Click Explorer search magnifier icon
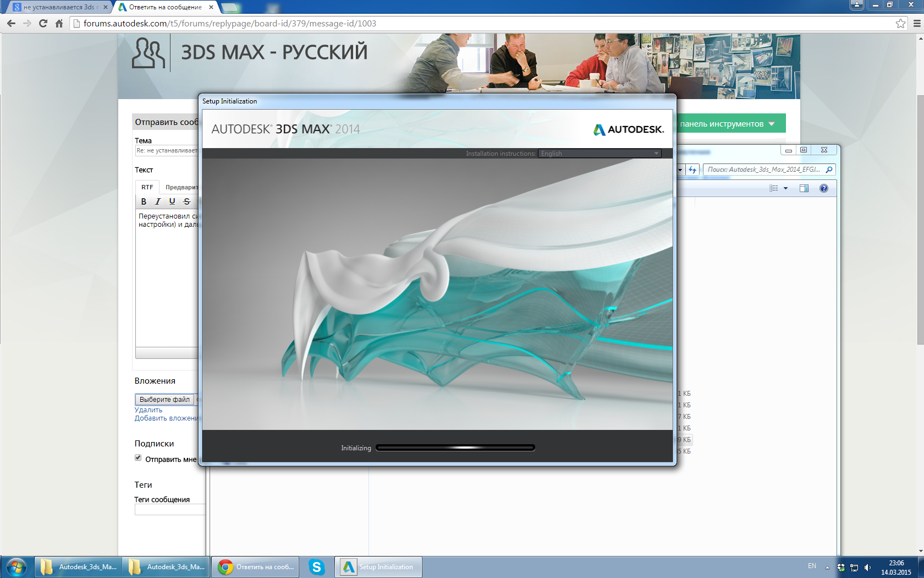The image size is (924, 578). pos(829,170)
